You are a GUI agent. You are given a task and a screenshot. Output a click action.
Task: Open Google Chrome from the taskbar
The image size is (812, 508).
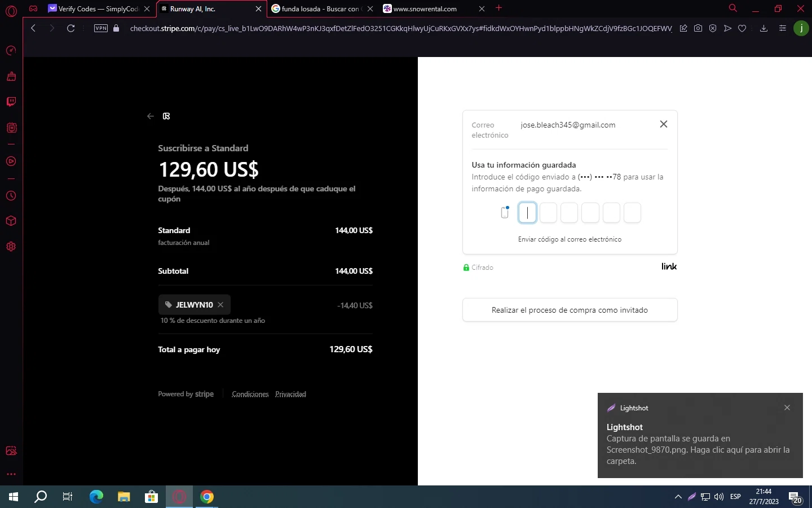coord(207,497)
